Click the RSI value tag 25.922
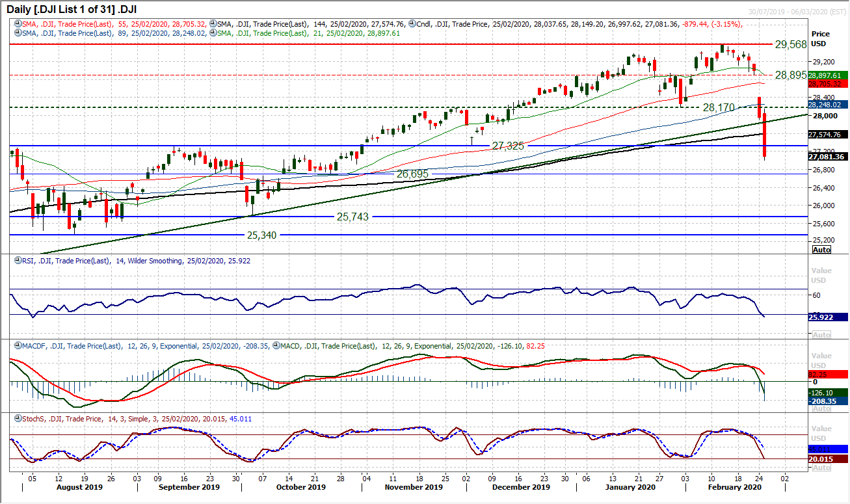 click(x=828, y=317)
